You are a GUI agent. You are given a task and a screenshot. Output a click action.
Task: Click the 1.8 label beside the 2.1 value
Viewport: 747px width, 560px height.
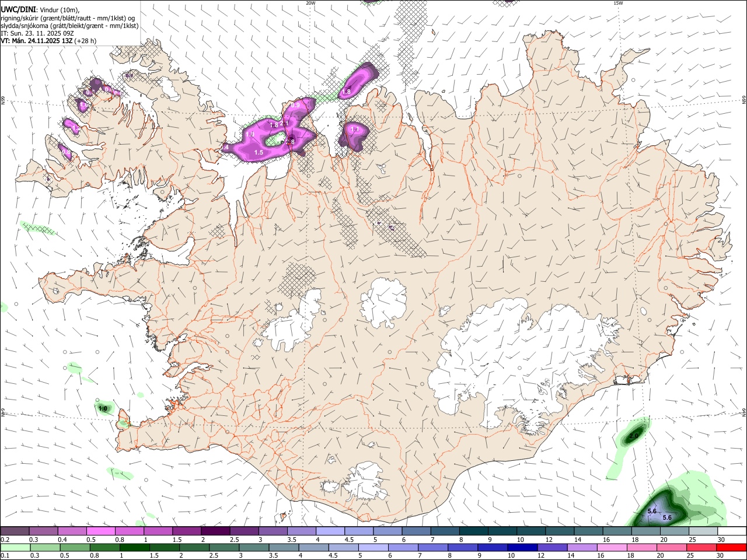pos(274,125)
